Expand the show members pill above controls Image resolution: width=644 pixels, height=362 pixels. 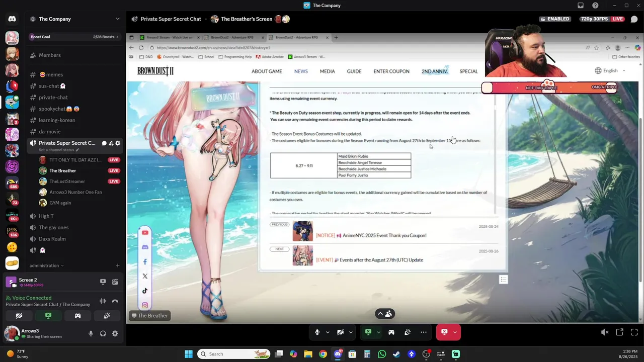tap(385, 314)
